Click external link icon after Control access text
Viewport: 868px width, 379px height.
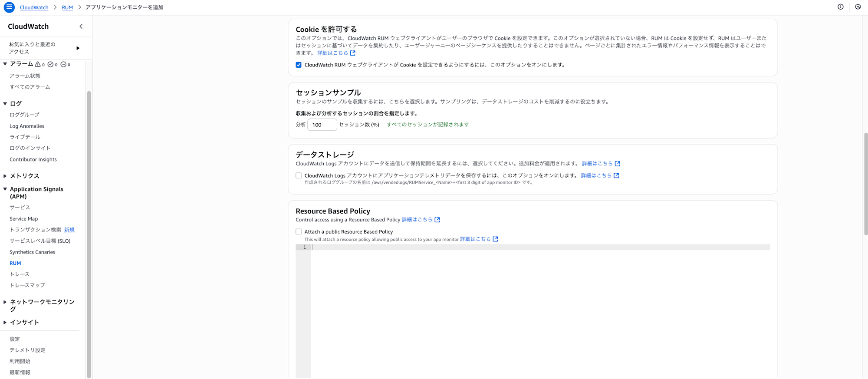pos(437,220)
